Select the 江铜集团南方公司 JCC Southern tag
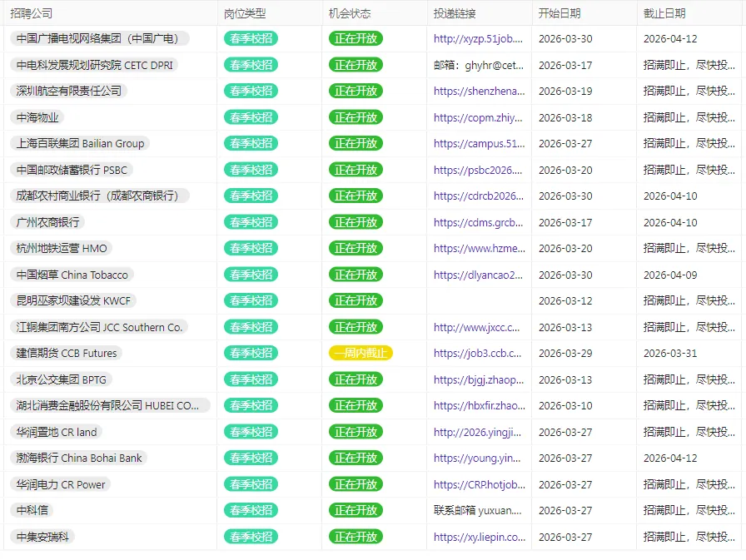Viewport: 746px width, 560px height. pos(99,327)
